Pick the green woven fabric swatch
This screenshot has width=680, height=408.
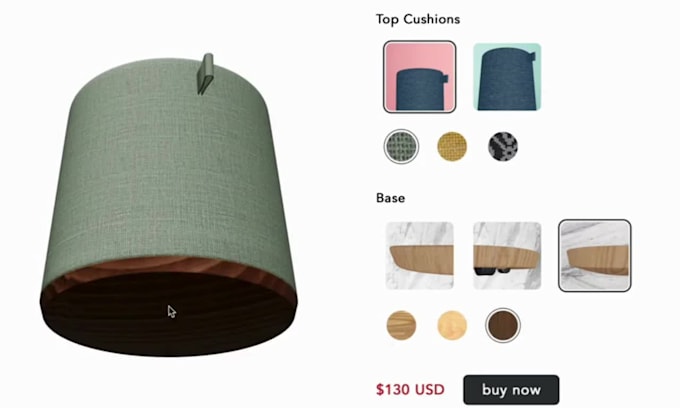tap(401, 147)
